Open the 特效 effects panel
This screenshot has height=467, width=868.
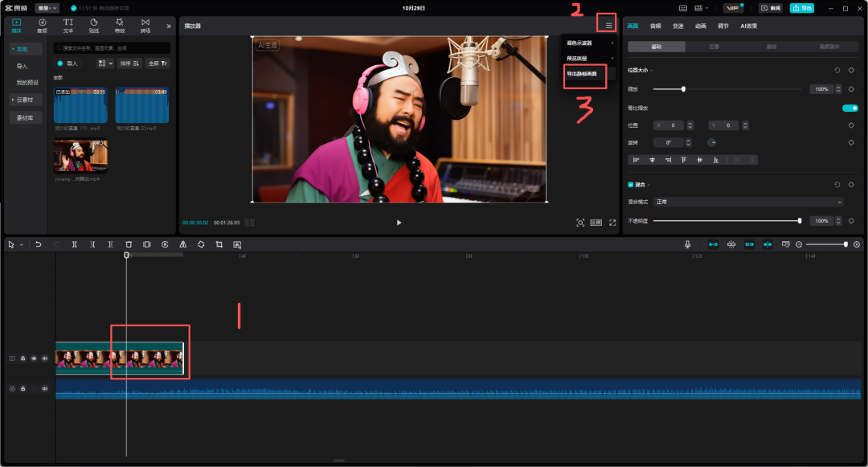[120, 26]
